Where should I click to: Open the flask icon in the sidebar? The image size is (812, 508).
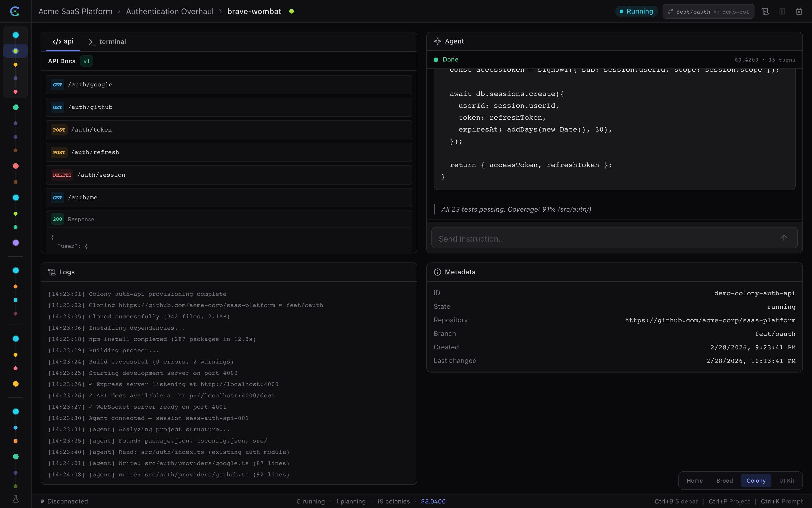click(16, 499)
